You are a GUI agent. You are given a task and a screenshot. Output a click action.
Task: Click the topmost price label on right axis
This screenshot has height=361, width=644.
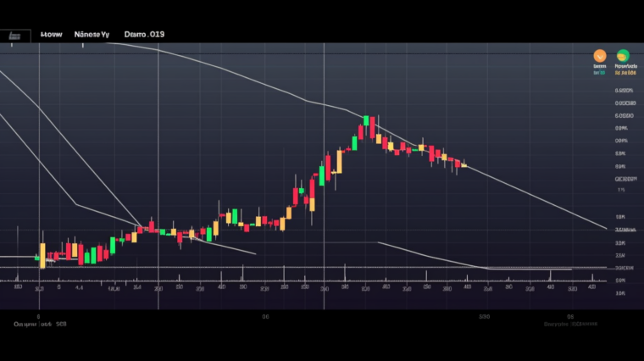click(625, 90)
